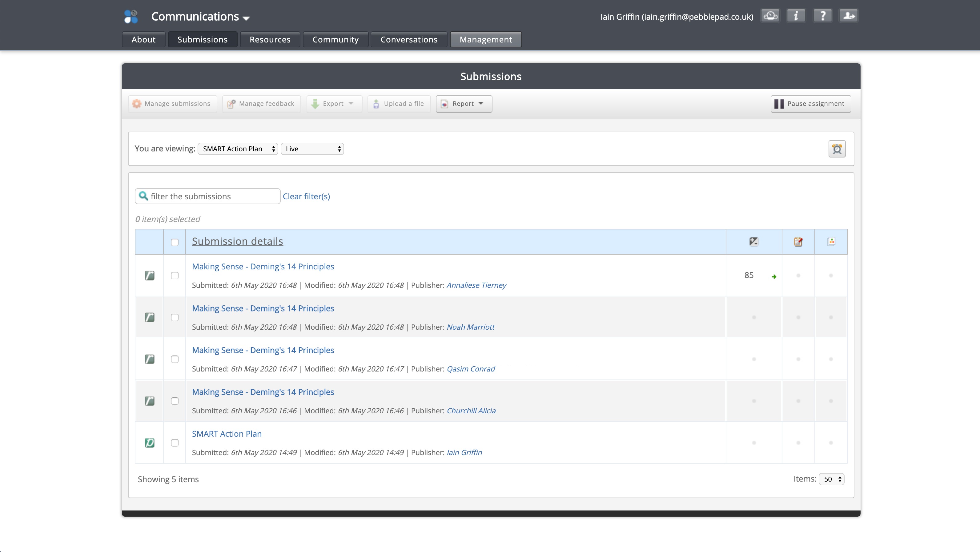Click the feedback clipboard column icon
The height and width of the screenshot is (552, 980).
pos(798,241)
